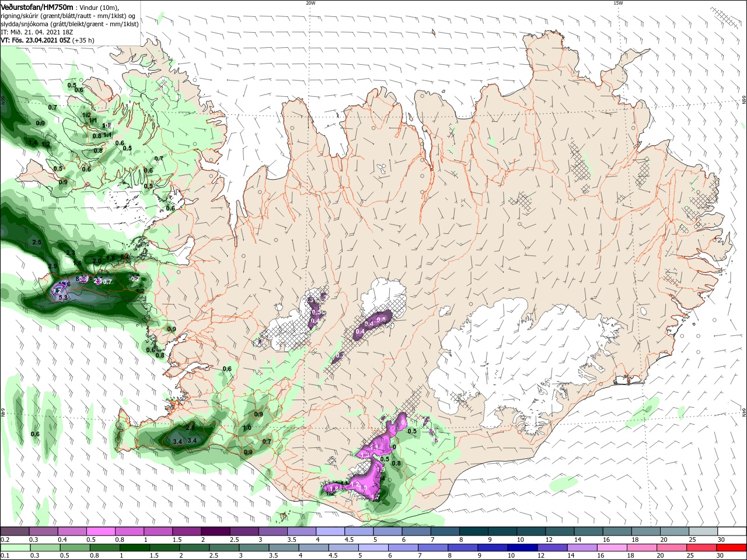Click the 2.8 precipitation value on the map
This screenshot has height=560, width=747.
pyautogui.click(x=190, y=428)
